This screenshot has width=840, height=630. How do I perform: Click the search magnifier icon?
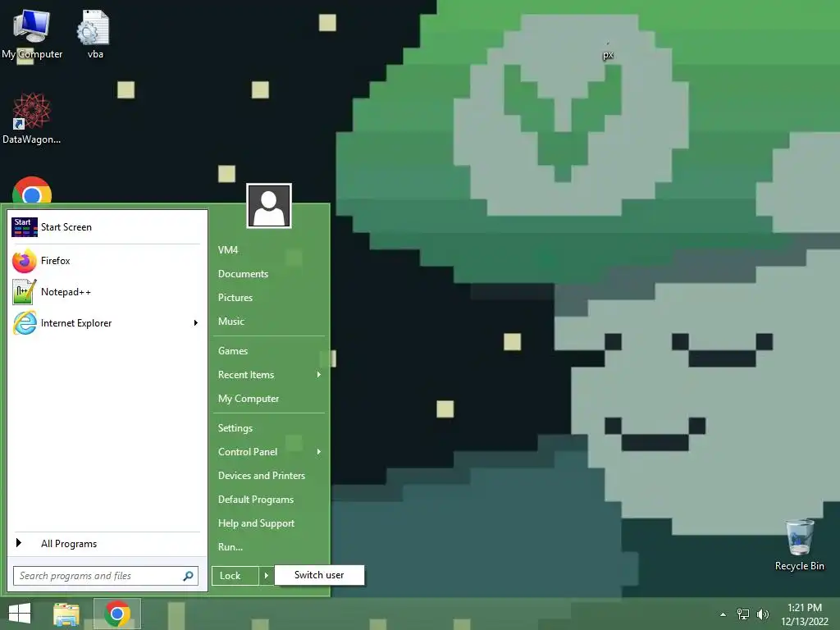188,576
